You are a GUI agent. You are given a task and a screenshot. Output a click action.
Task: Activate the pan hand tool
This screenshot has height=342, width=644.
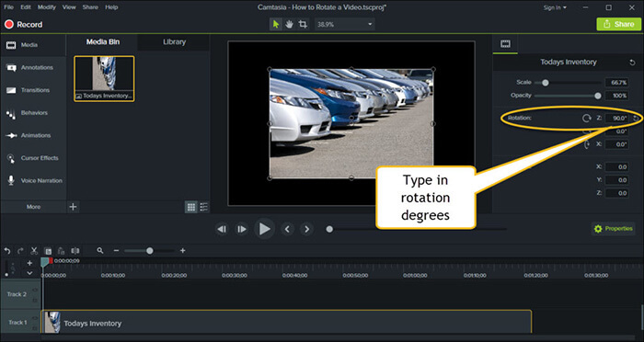coord(289,24)
